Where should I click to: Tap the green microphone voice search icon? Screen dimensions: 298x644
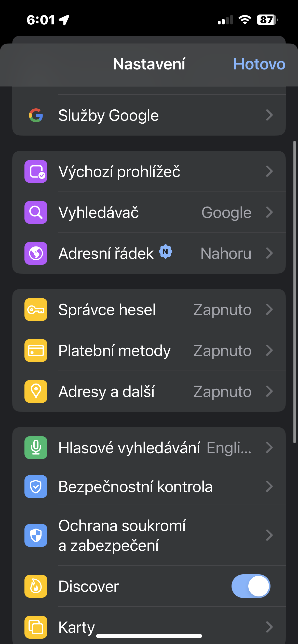(36, 448)
